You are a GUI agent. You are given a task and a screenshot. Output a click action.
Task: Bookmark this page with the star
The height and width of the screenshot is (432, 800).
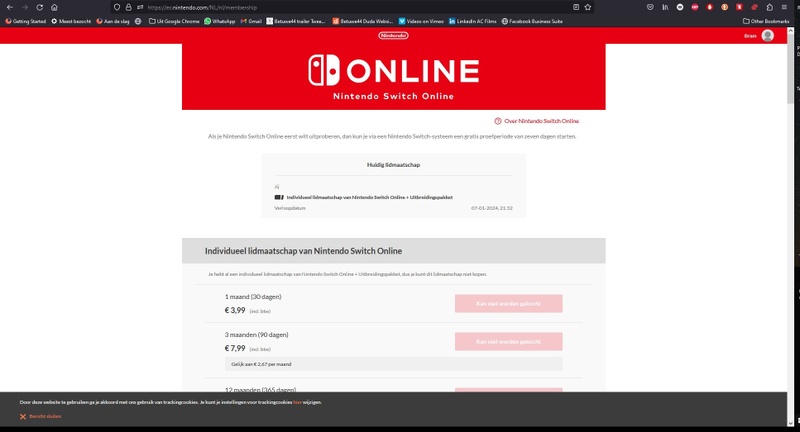(588, 7)
